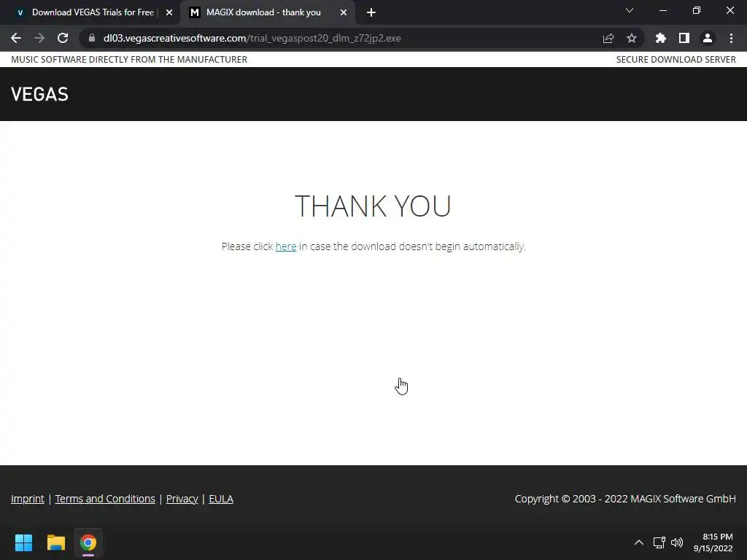Click the browser forward arrow
Screen dimensions: 747x560
(x=39, y=38)
